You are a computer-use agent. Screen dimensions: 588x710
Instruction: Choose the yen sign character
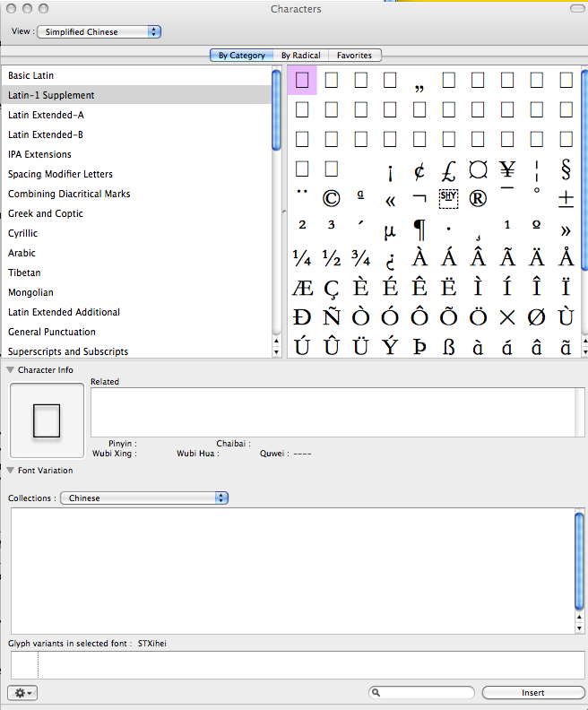click(x=507, y=169)
